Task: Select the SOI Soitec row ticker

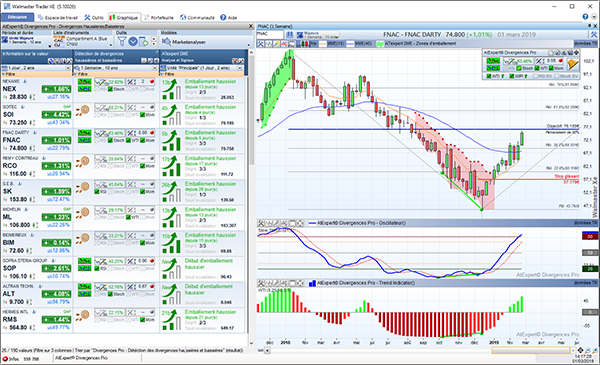Action: pos(8,114)
